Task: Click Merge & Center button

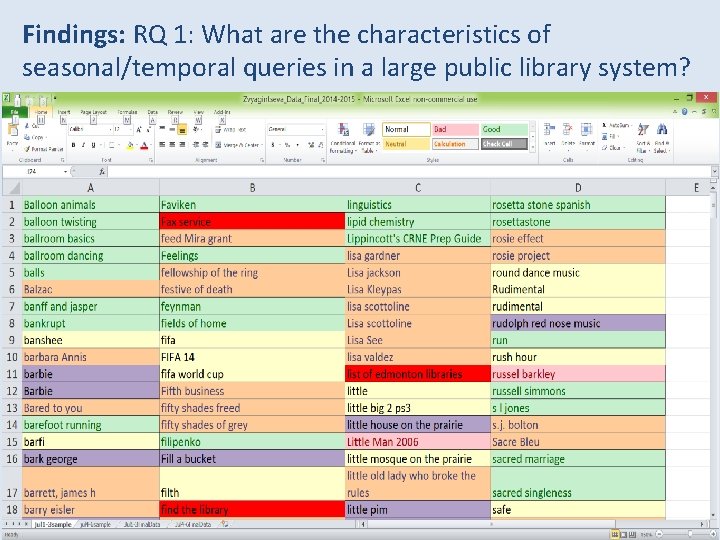Action: [238, 145]
